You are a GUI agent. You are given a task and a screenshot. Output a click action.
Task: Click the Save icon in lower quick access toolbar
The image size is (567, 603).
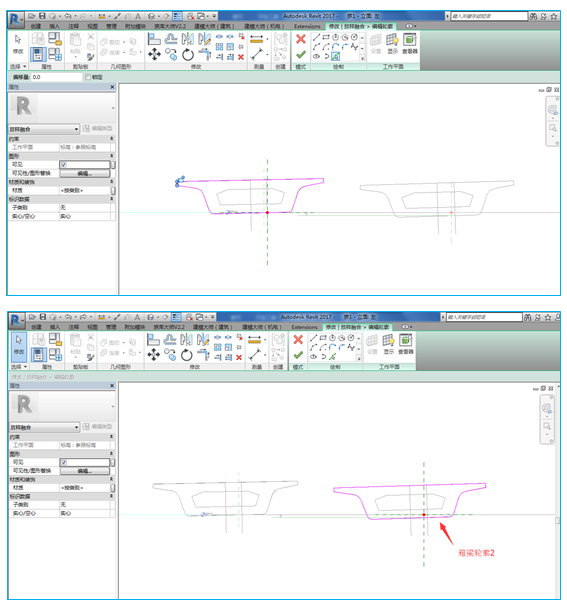pyautogui.click(x=43, y=317)
